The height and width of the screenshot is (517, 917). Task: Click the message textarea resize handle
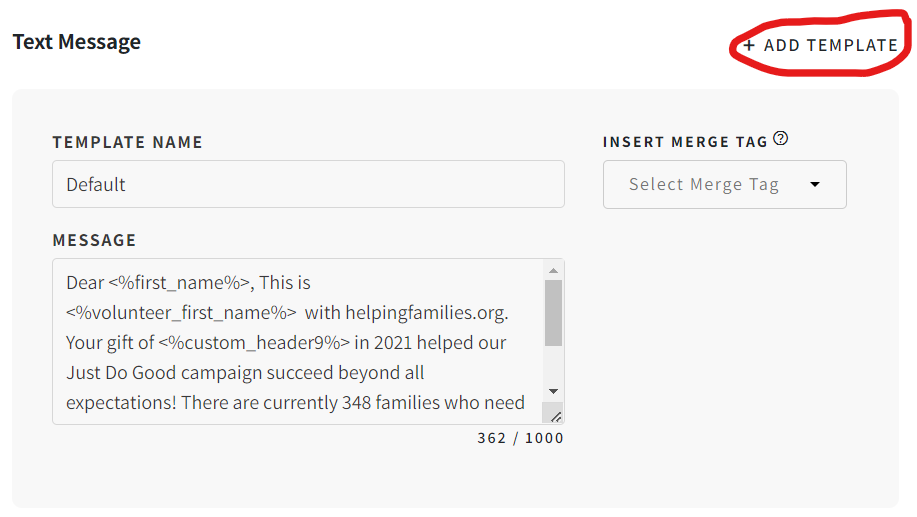[555, 415]
